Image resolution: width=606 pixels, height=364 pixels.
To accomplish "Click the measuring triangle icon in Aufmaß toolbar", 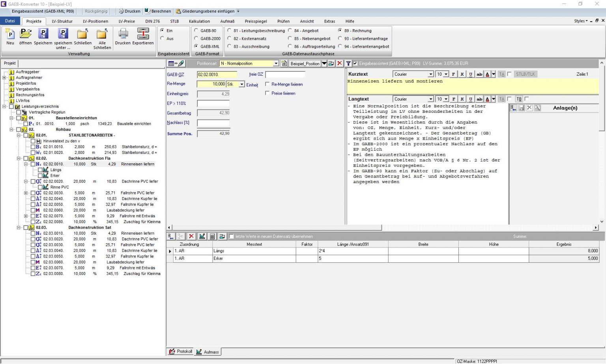I will [202, 236].
